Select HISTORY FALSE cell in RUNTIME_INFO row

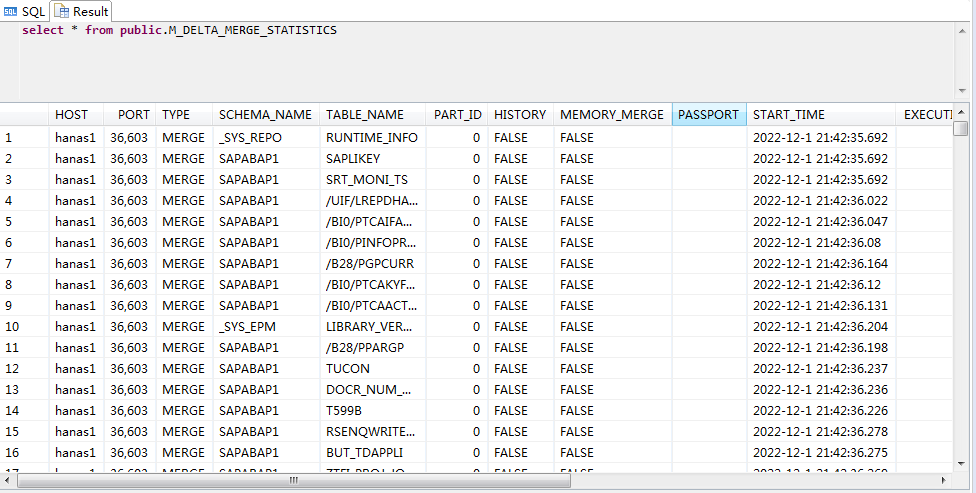(x=520, y=138)
